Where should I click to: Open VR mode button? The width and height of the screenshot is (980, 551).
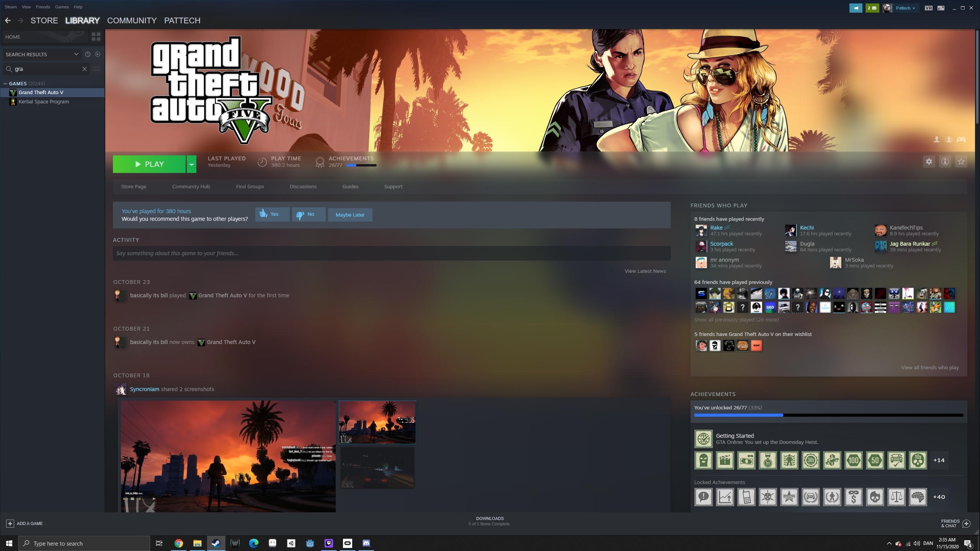[x=928, y=8]
